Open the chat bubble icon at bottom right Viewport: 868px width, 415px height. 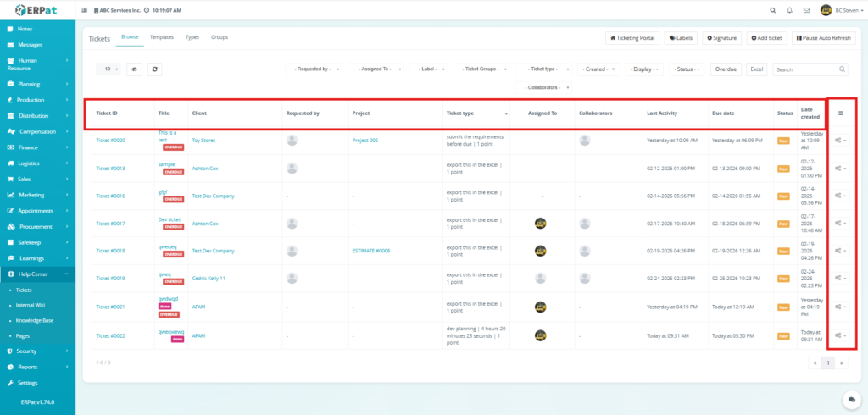(x=849, y=399)
